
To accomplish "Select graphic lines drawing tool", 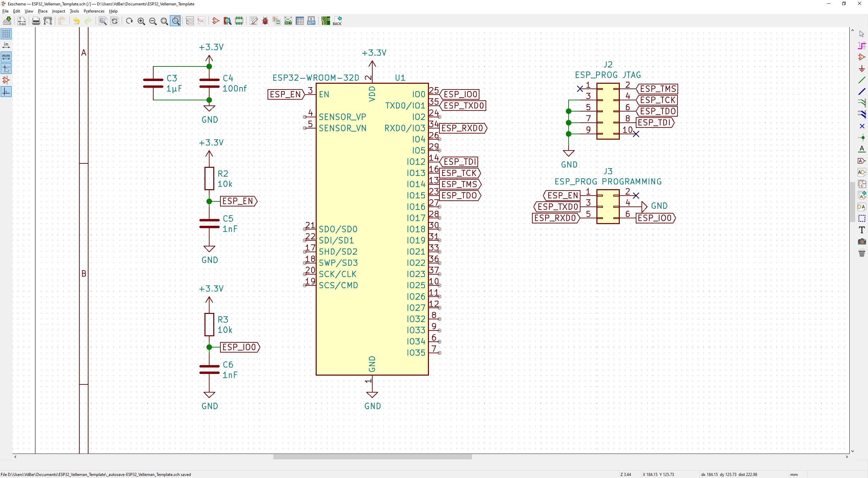I will [x=862, y=218].
